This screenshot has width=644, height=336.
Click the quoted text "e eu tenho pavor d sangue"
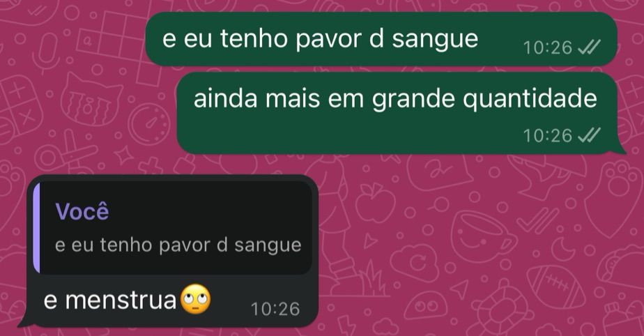click(x=178, y=245)
